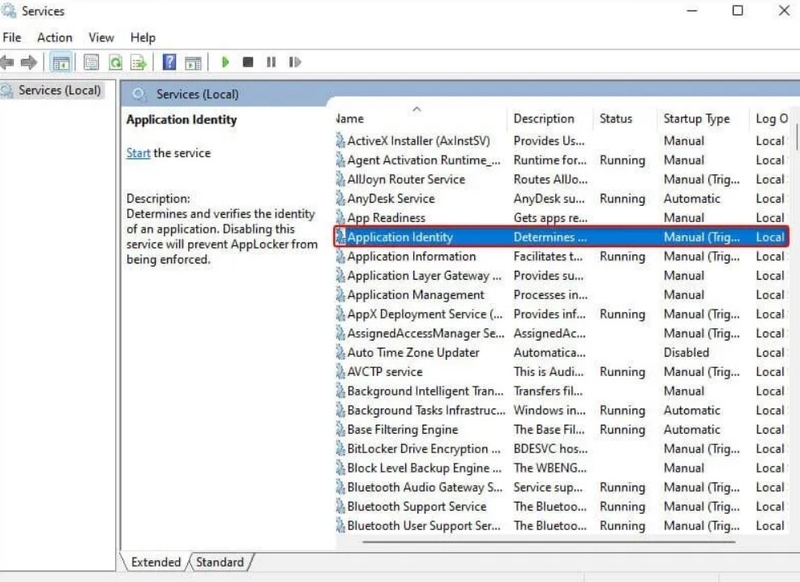The image size is (800, 582).
Task: Click the Back arrow toolbar icon
Action: [x=7, y=62]
